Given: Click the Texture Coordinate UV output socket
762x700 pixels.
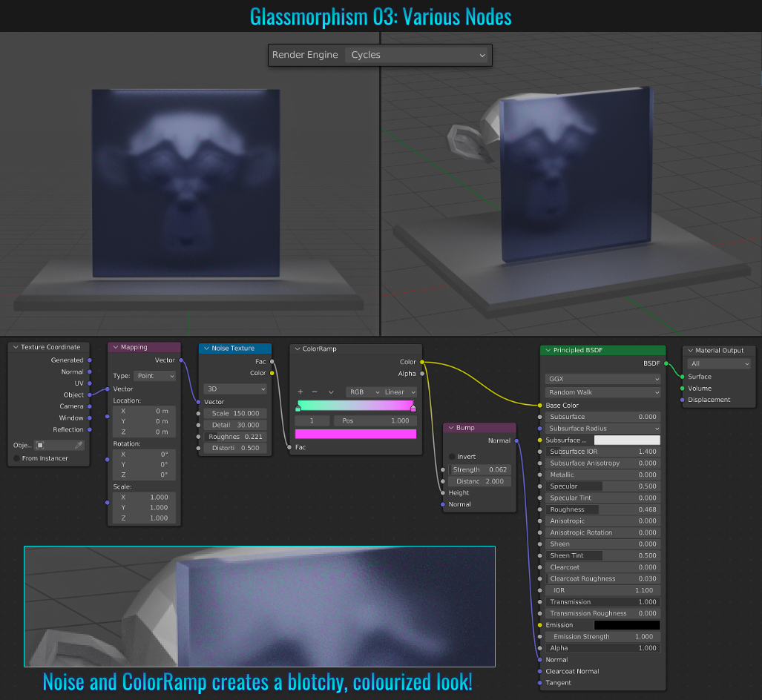Looking at the screenshot, I should coord(90,383).
